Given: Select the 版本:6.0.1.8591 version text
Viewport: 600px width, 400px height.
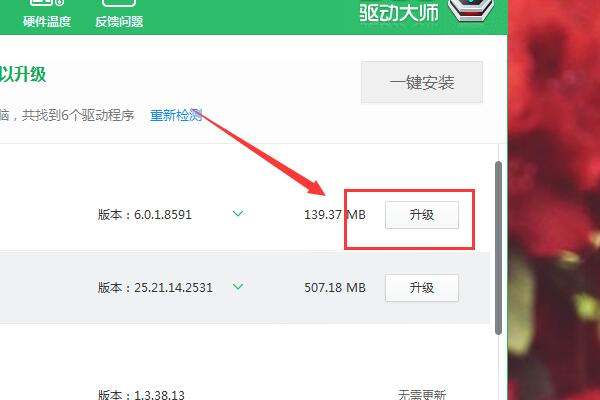Looking at the screenshot, I should pos(145,215).
